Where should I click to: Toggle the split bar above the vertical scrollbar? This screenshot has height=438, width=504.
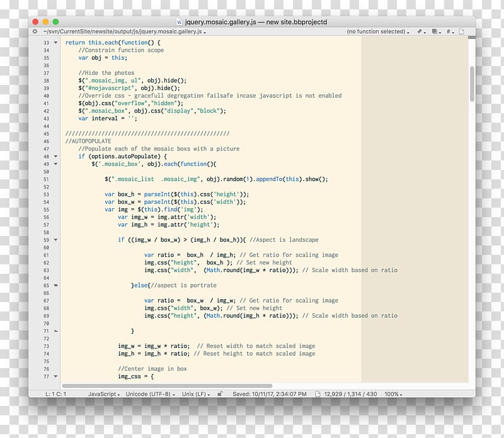471,38
